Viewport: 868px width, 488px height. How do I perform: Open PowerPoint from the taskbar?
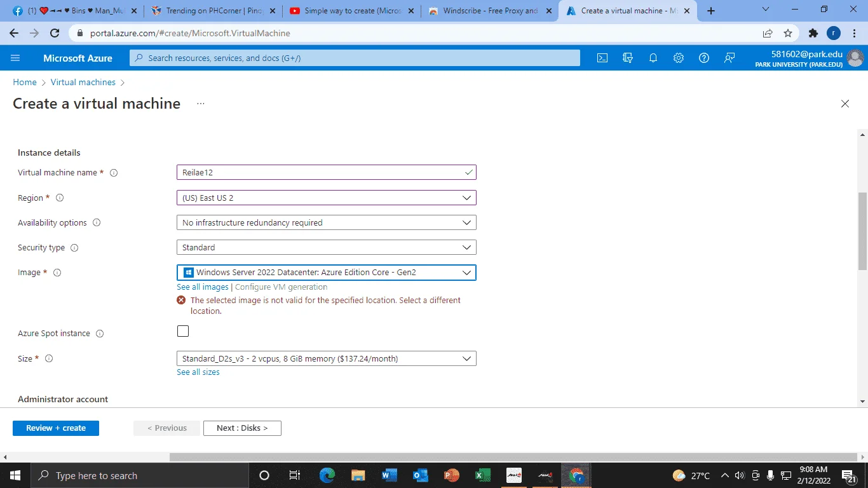(452, 475)
